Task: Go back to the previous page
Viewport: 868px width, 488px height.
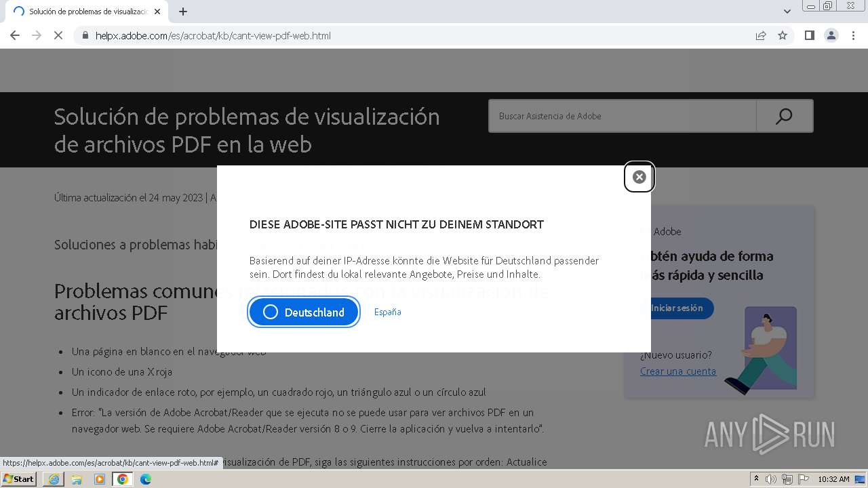Action: [x=15, y=35]
